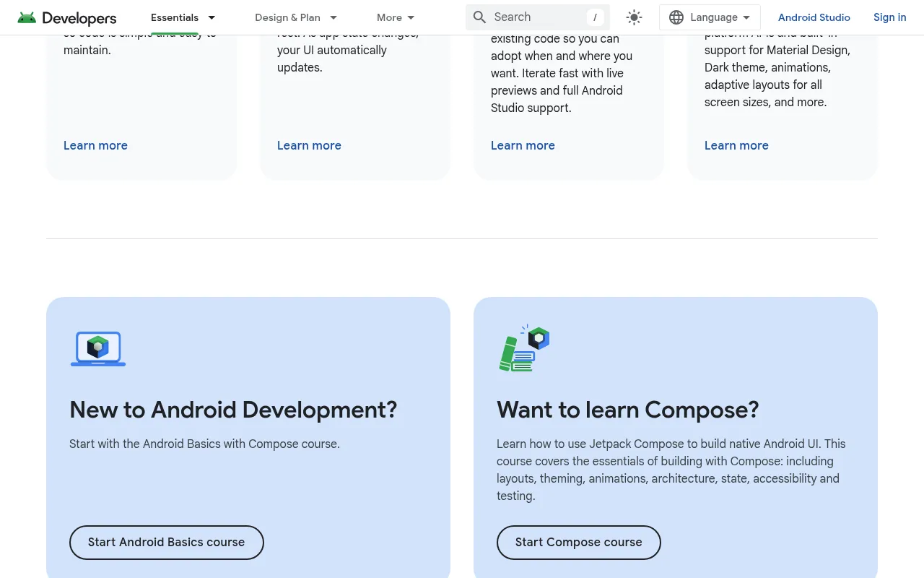The width and height of the screenshot is (924, 578).
Task: Click the search magnifier icon
Action: (x=480, y=17)
